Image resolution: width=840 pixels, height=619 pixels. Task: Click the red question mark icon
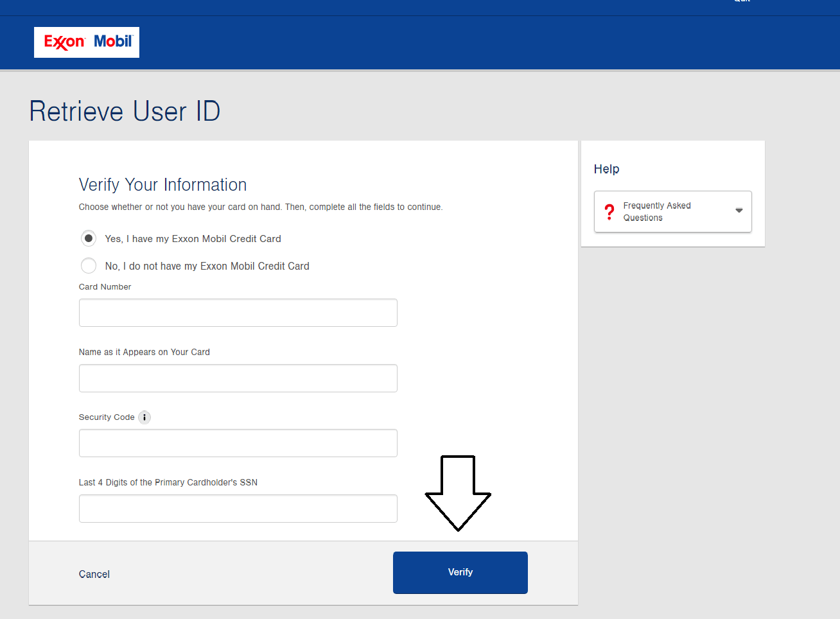point(609,211)
